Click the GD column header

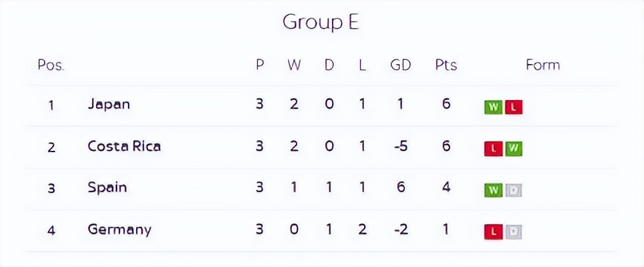click(401, 65)
